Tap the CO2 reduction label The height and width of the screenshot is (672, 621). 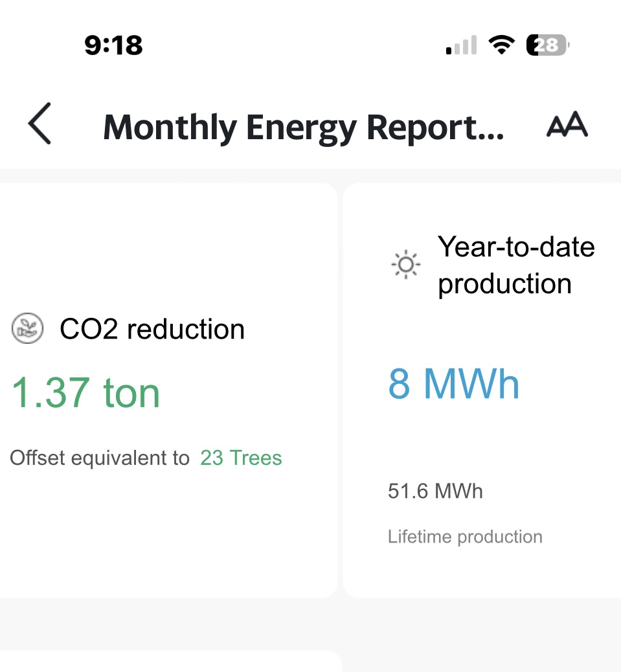(152, 329)
